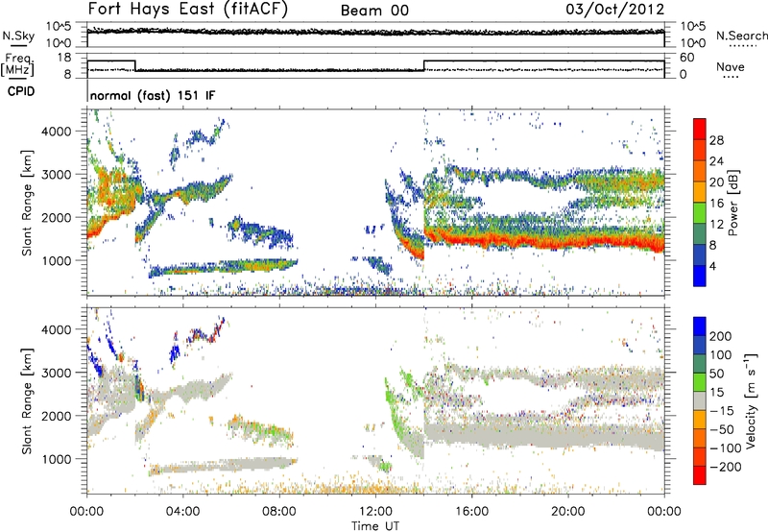Image resolution: width=768 pixels, height=532 pixels.
Task: Click the 'Power [dB]' color bar label
Action: pyautogui.click(x=733, y=203)
